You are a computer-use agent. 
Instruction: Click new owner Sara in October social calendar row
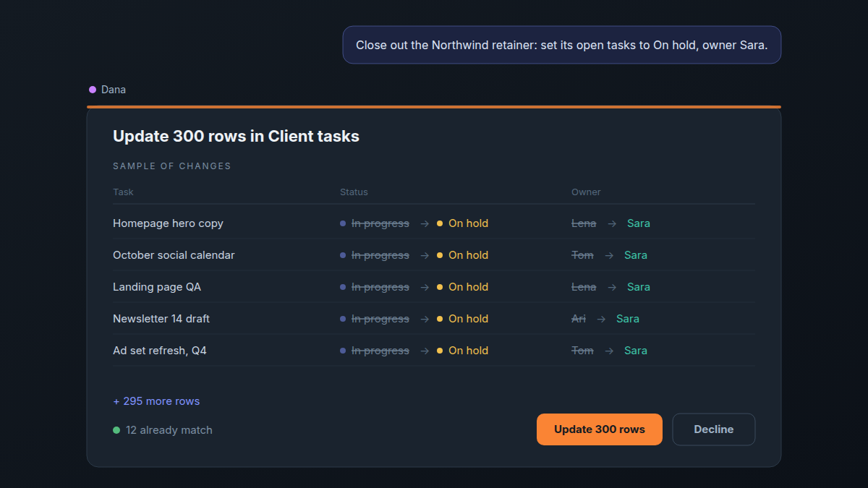[636, 255]
